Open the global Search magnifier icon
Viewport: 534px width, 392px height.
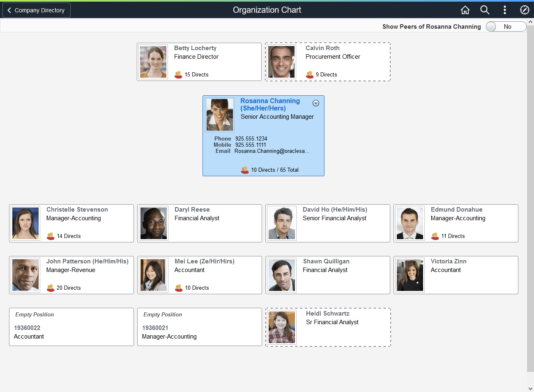(x=485, y=10)
